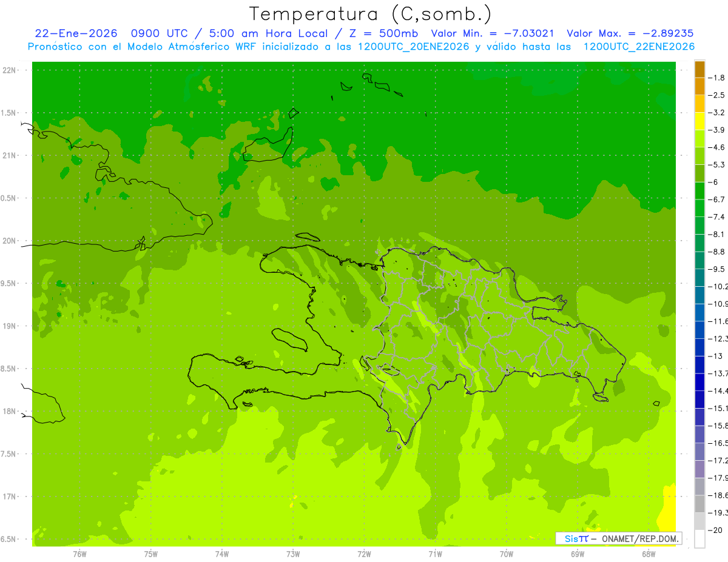728x562 pixels.
Task: Click the "-6.7" colorbar label
Action: tap(716, 199)
